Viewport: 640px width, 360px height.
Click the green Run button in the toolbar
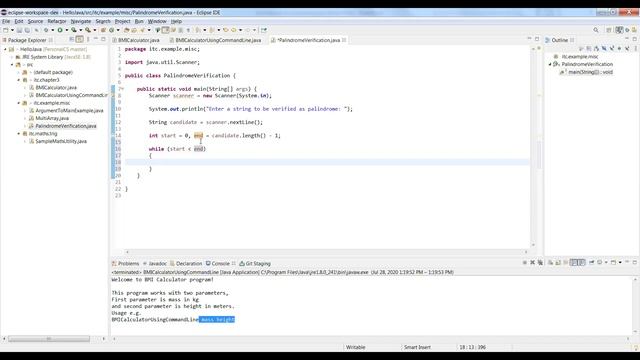click(x=60, y=30)
